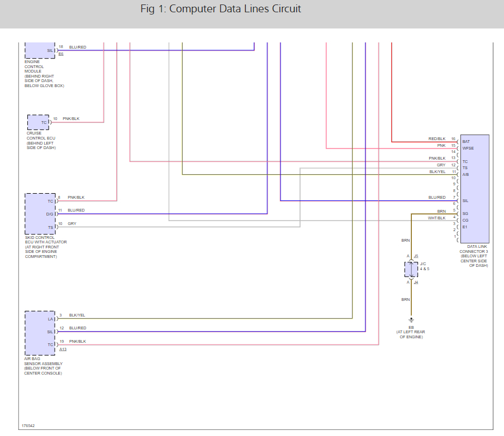Click the J5 junction reference label
The width and height of the screenshot is (504, 436).
click(416, 256)
